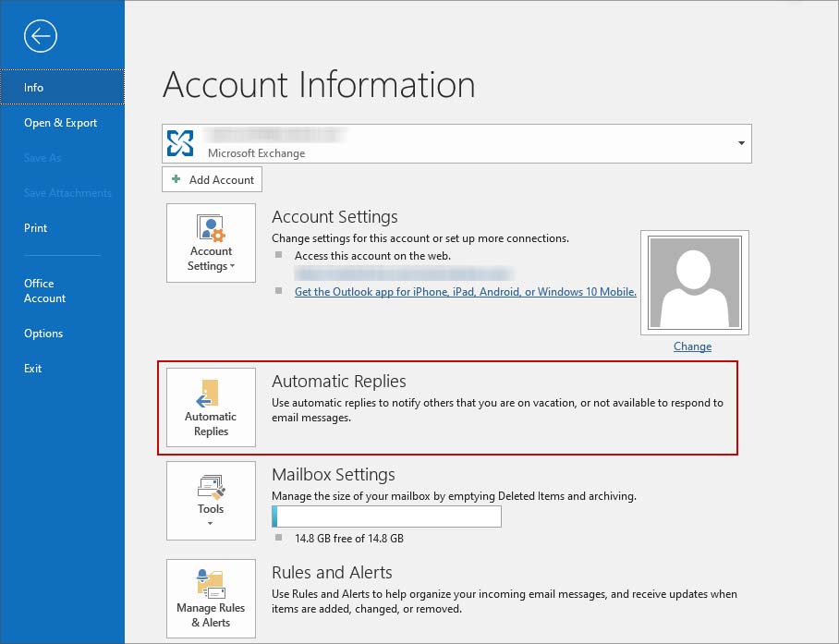Image resolution: width=839 pixels, height=644 pixels.
Task: Click the Mailbox Settings heading
Action: [334, 474]
